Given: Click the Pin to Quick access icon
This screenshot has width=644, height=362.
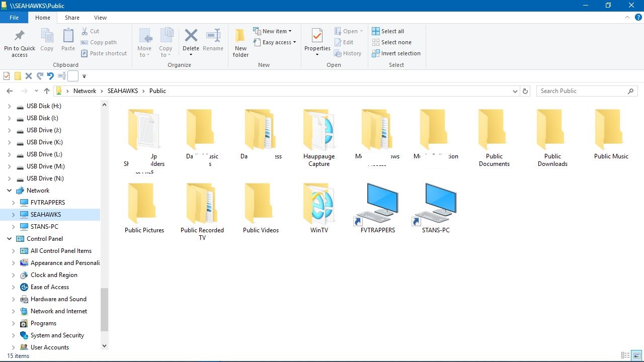Looking at the screenshot, I should pyautogui.click(x=20, y=36).
